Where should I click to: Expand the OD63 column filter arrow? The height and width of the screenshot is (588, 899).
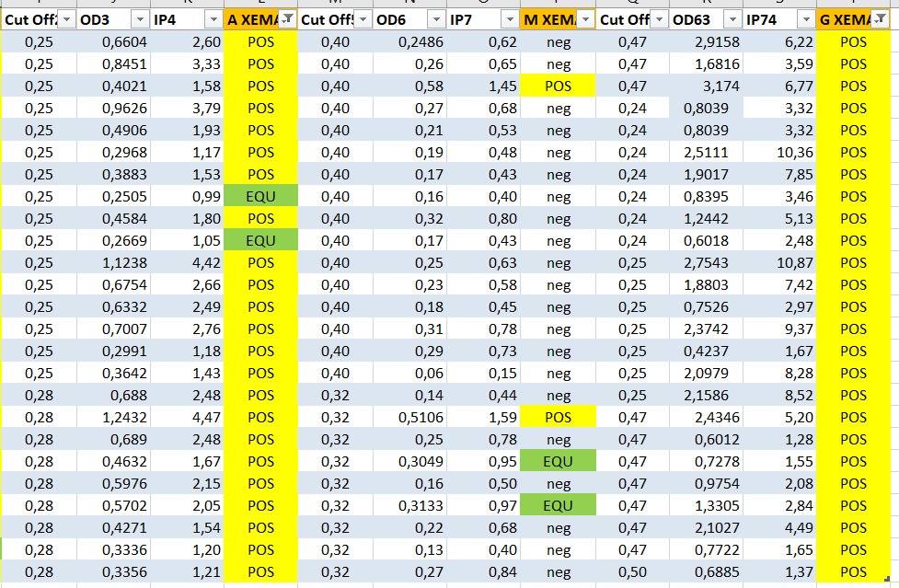pos(732,19)
